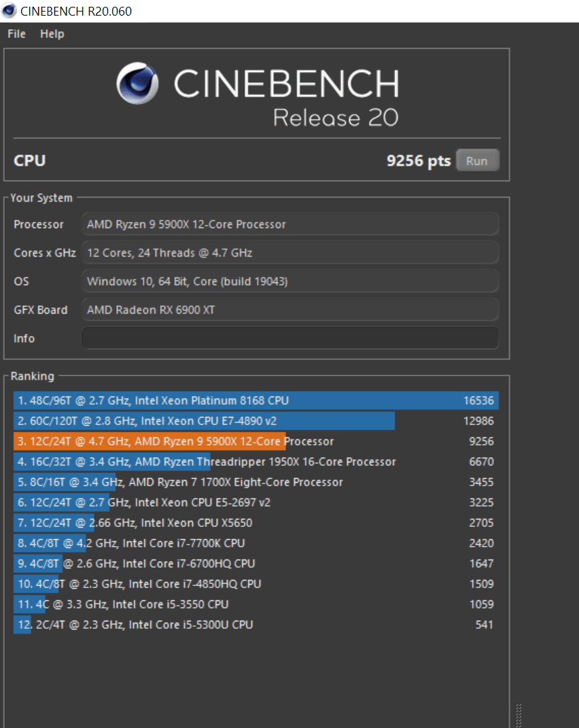Select the highlighted orange Ryzen 9 5900X ranking row
Image resolution: width=579 pixels, height=728 pixels.
(256, 441)
